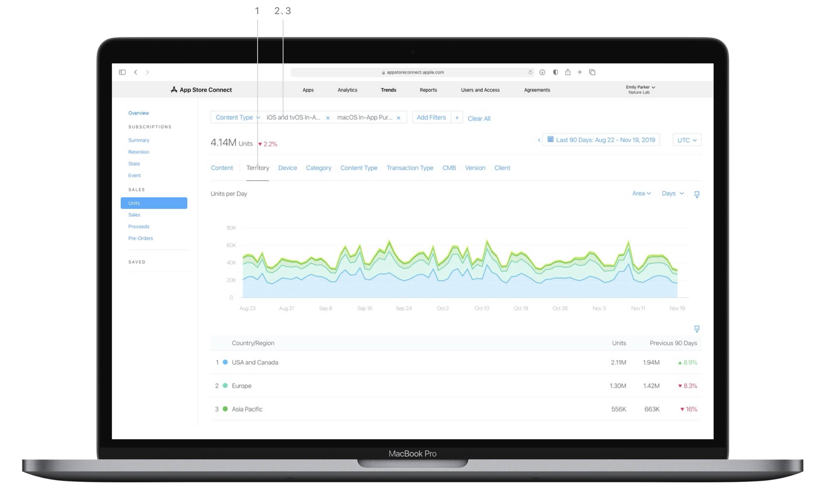Switch to the Territory tab

(x=258, y=168)
